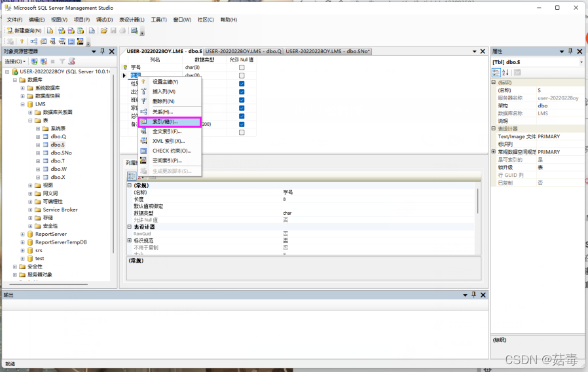
Task: Choose 全文索引(F)... in context menu
Action: pyautogui.click(x=170, y=131)
